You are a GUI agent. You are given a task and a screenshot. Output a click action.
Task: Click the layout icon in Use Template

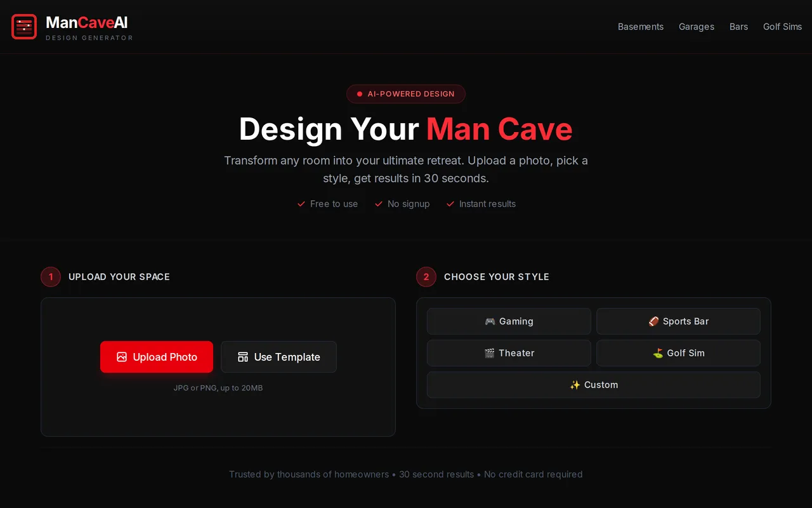coord(243,357)
